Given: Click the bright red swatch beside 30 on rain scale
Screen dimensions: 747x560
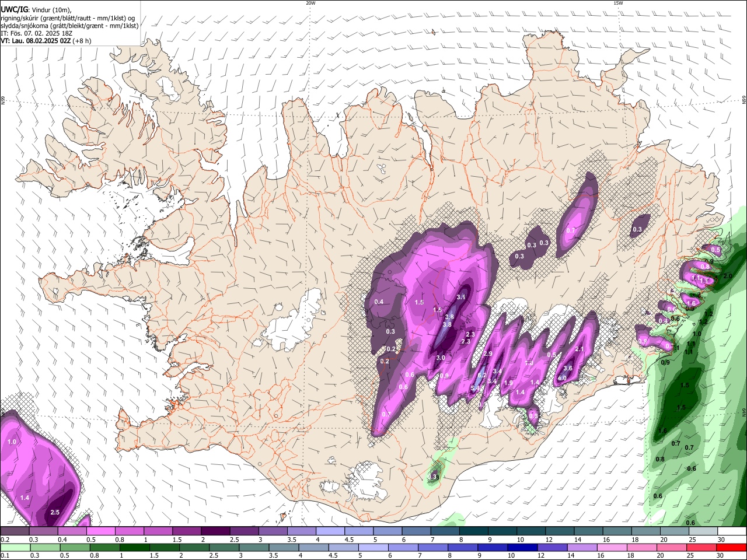Looking at the screenshot, I should (x=731, y=547).
